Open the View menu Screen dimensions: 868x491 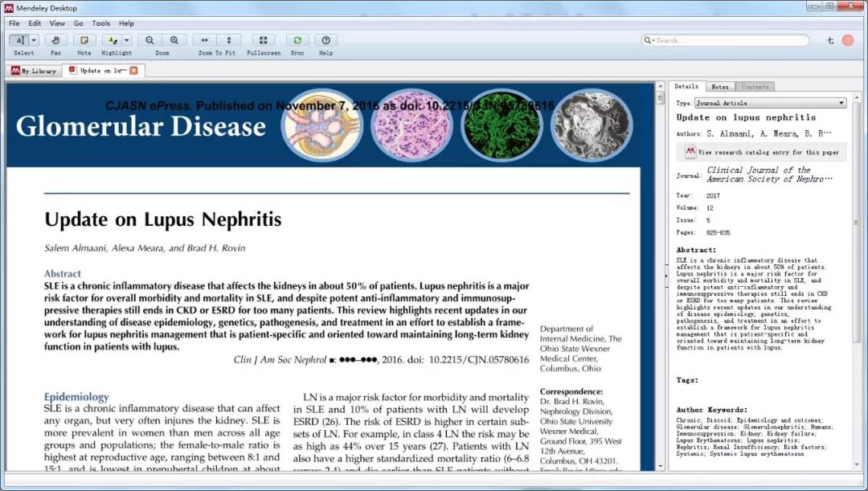tap(57, 23)
